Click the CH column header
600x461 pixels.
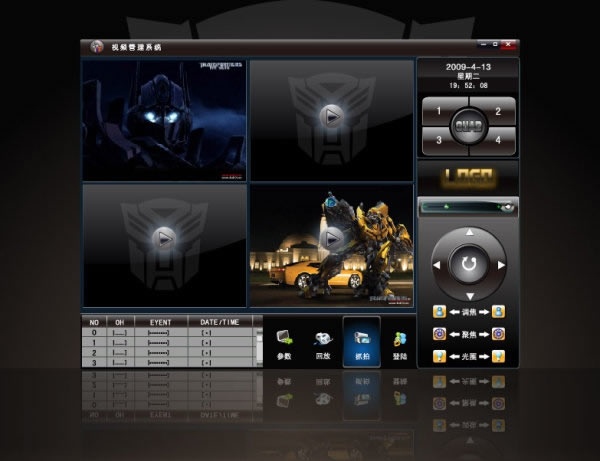[x=120, y=322]
